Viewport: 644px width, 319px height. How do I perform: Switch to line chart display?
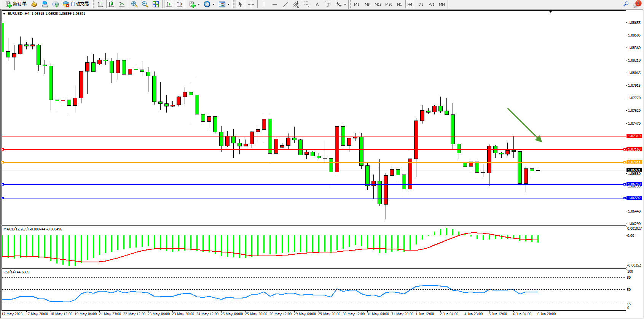(122, 4)
